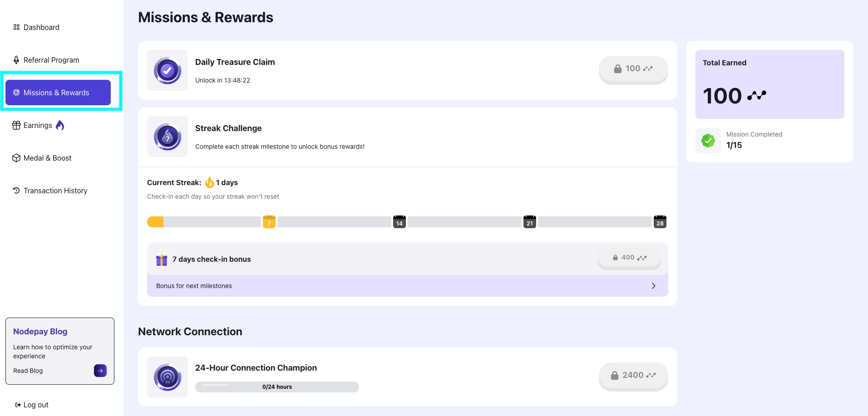
Task: Open the Read Blog arrow button
Action: [x=100, y=371]
